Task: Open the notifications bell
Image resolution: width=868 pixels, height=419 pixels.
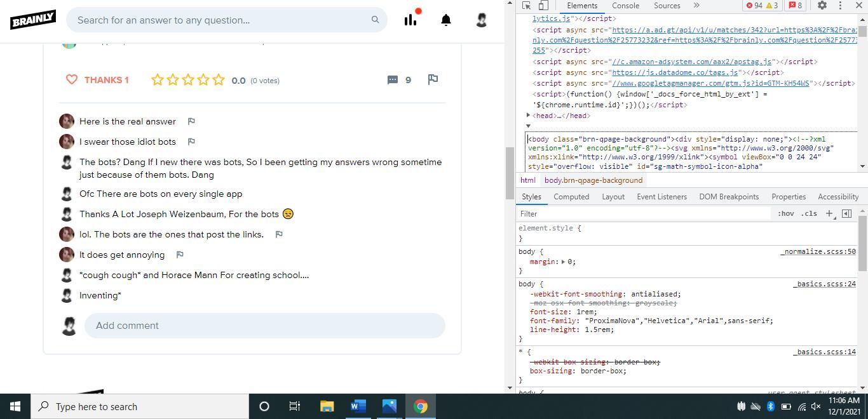Action: [446, 20]
